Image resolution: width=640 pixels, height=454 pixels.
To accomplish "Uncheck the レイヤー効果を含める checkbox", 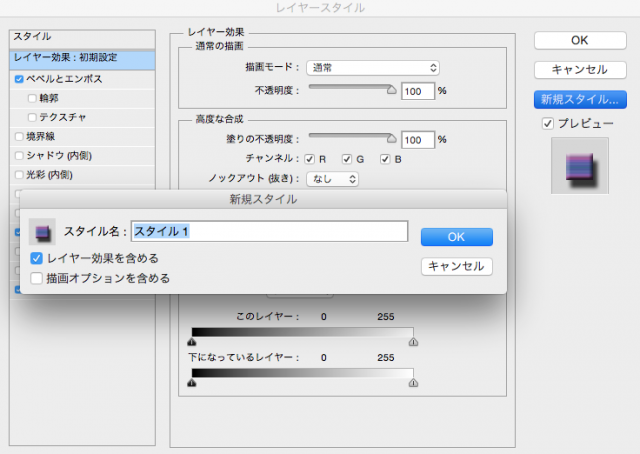I will [x=37, y=258].
